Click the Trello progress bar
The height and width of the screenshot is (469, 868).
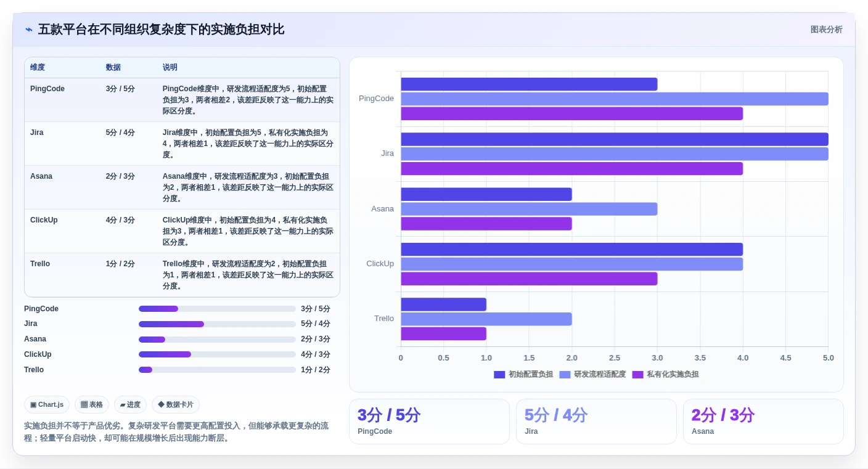tap(217, 370)
